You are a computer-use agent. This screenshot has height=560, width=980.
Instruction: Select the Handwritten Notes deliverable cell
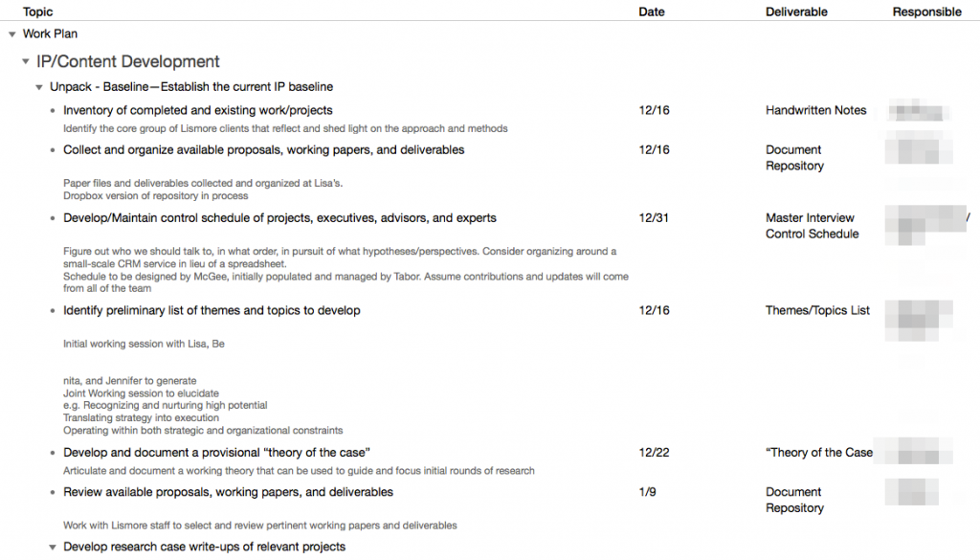tap(815, 111)
